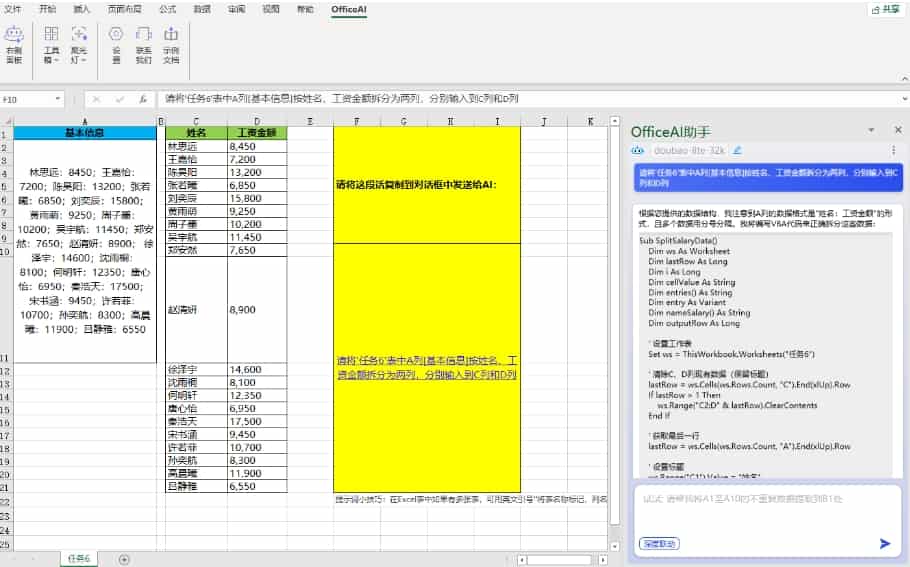Open the Spotlight icon in the ribbon
910x567 pixels.
coord(79,44)
